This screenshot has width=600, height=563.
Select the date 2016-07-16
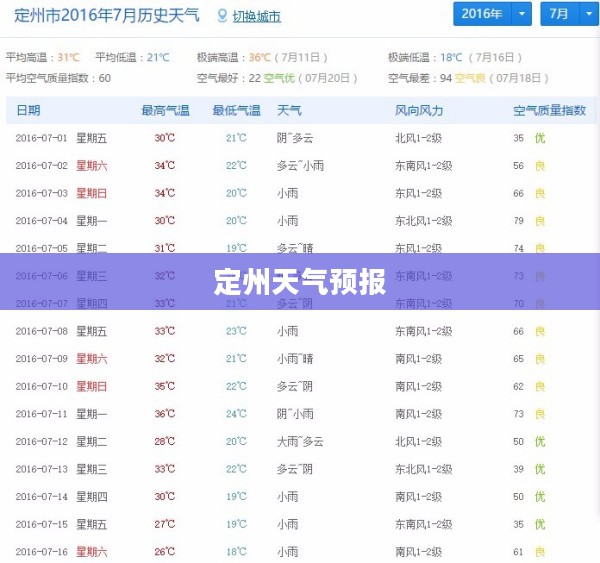click(x=41, y=552)
